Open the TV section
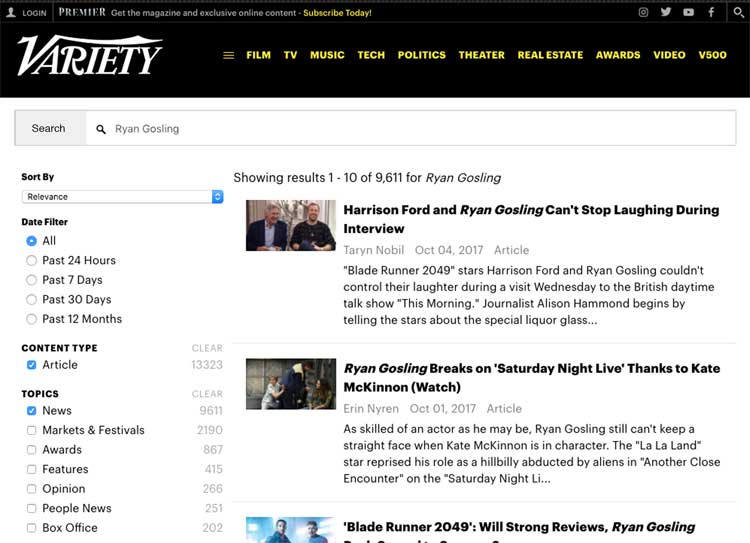 (x=290, y=55)
